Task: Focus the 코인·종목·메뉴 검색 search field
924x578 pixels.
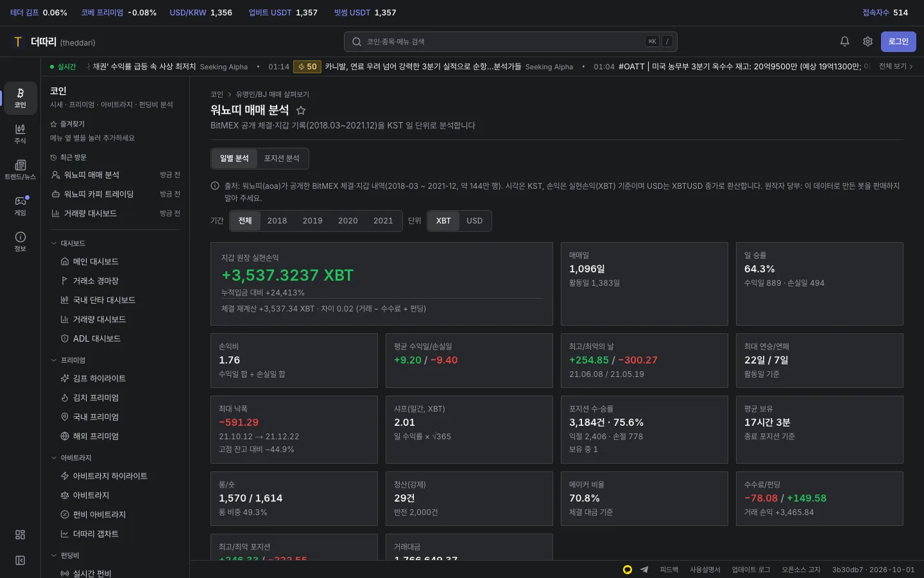Action: (x=511, y=42)
